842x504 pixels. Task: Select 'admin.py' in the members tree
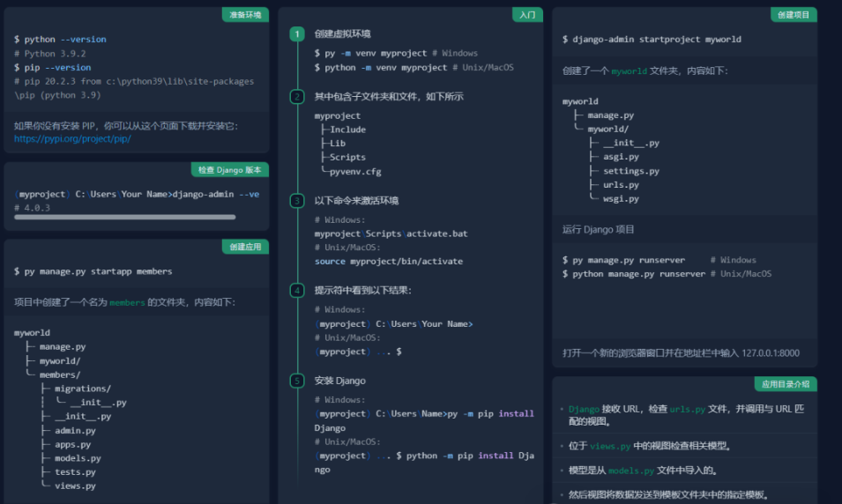point(75,431)
